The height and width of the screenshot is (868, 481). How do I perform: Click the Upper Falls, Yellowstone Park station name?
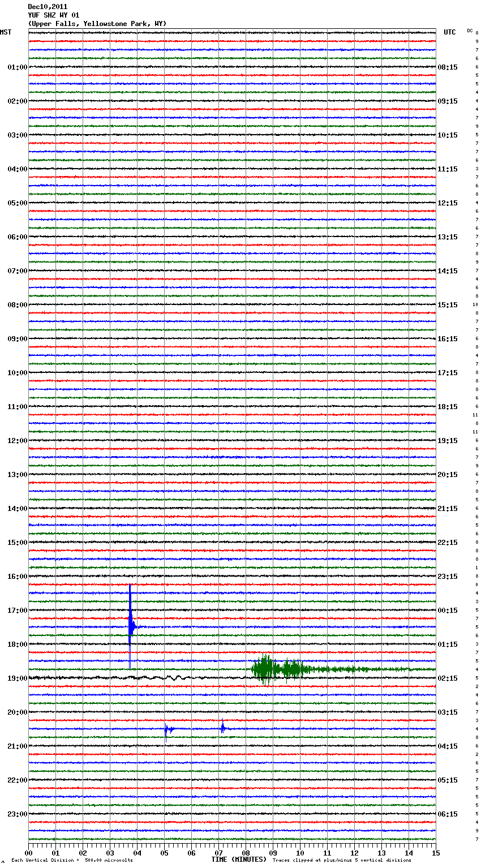97,24
